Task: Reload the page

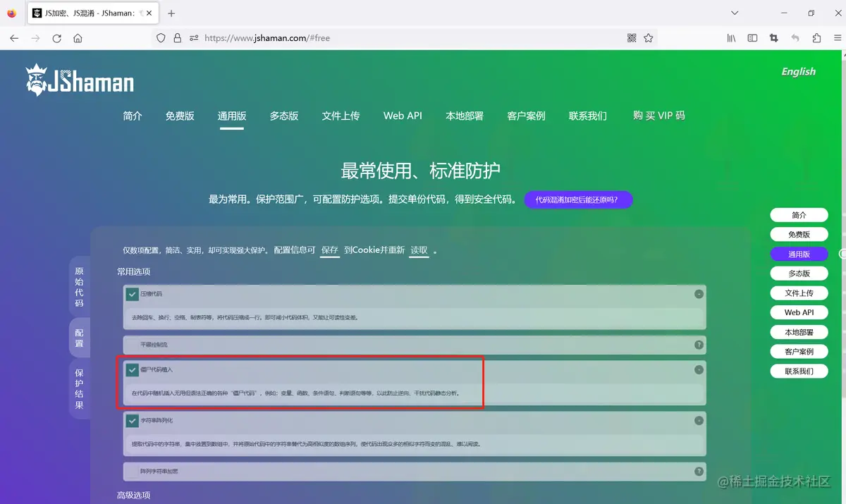Action: pos(57,38)
